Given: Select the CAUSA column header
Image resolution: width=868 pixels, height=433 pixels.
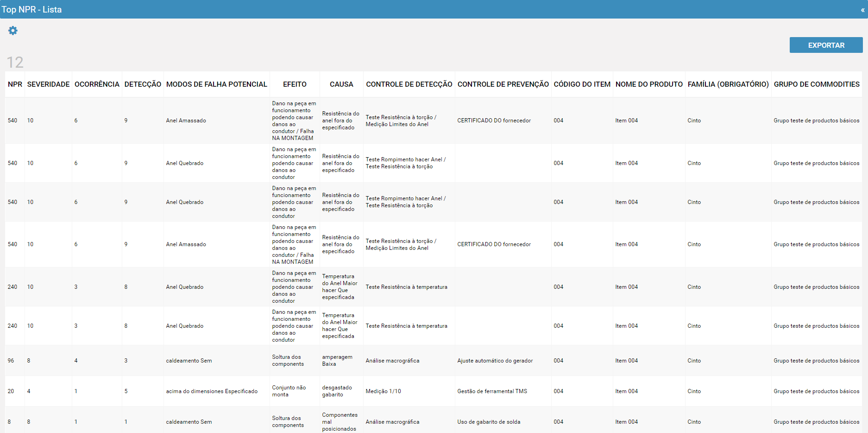Looking at the screenshot, I should pos(341,84).
